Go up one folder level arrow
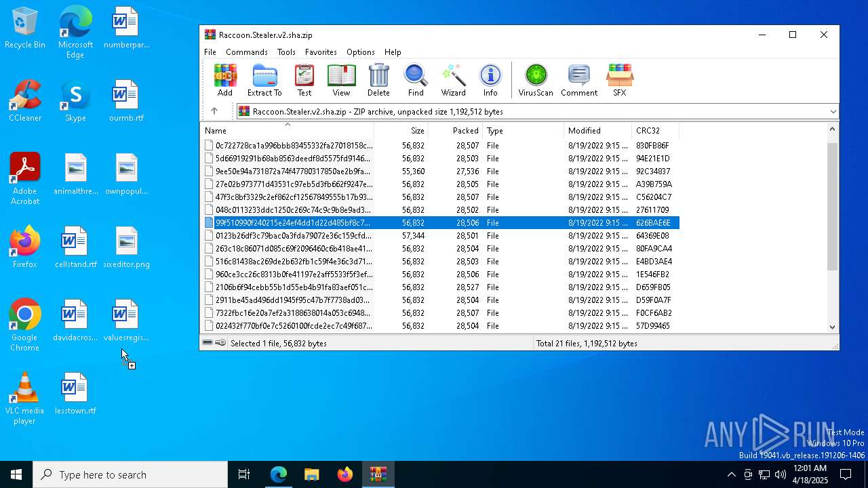 coord(214,111)
